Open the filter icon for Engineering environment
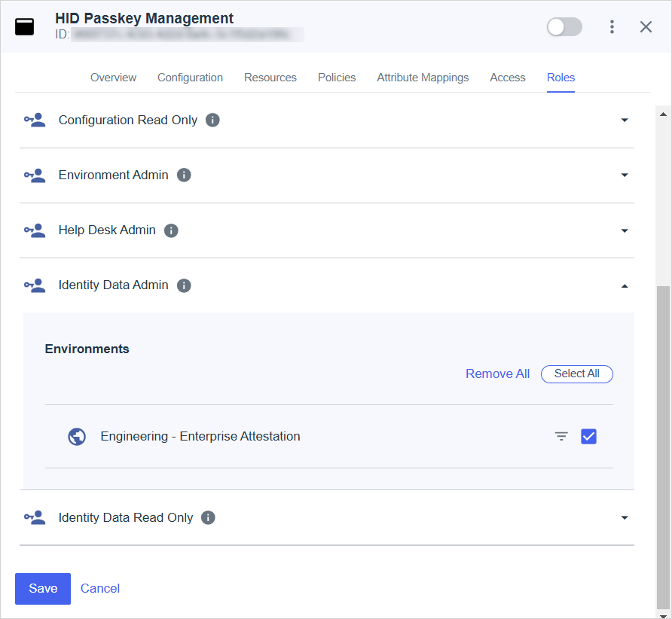The image size is (672, 619). pyautogui.click(x=561, y=437)
